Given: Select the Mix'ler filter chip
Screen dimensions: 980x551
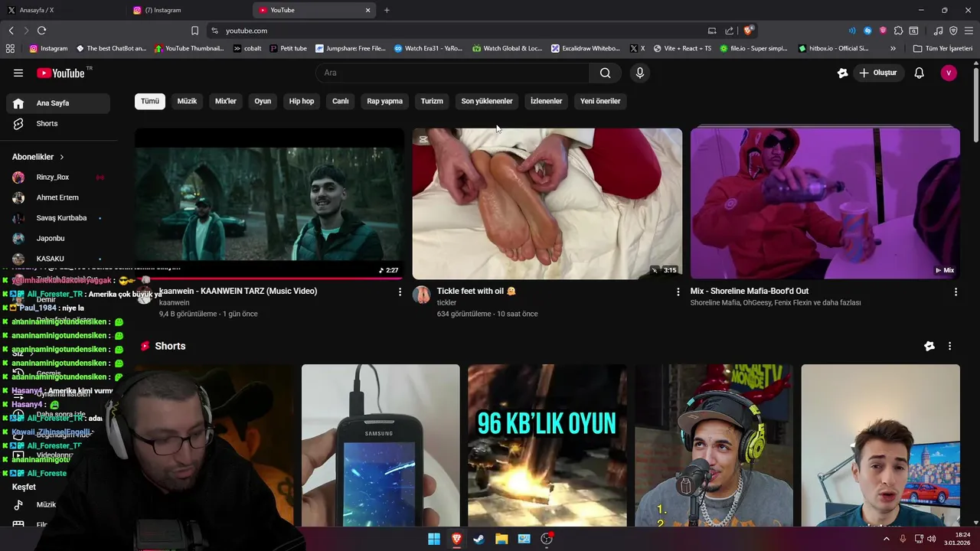Looking at the screenshot, I should (x=226, y=101).
